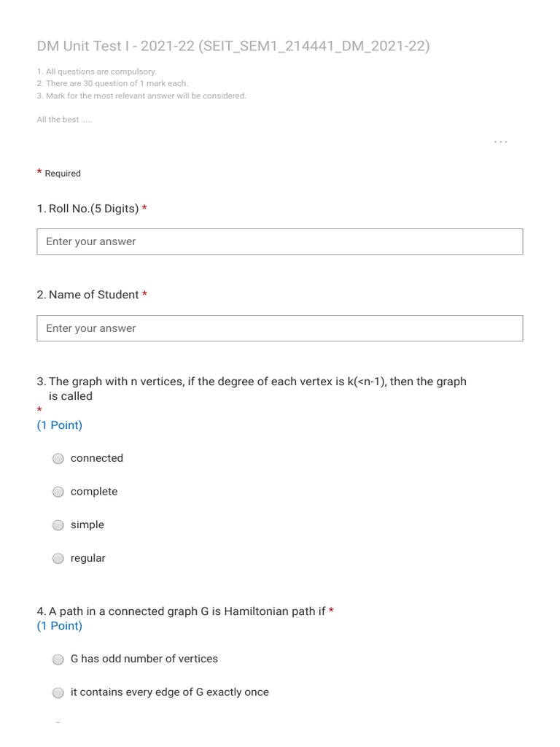Select the 'connected' radio button
The height and width of the screenshot is (747, 560).
[x=58, y=458]
